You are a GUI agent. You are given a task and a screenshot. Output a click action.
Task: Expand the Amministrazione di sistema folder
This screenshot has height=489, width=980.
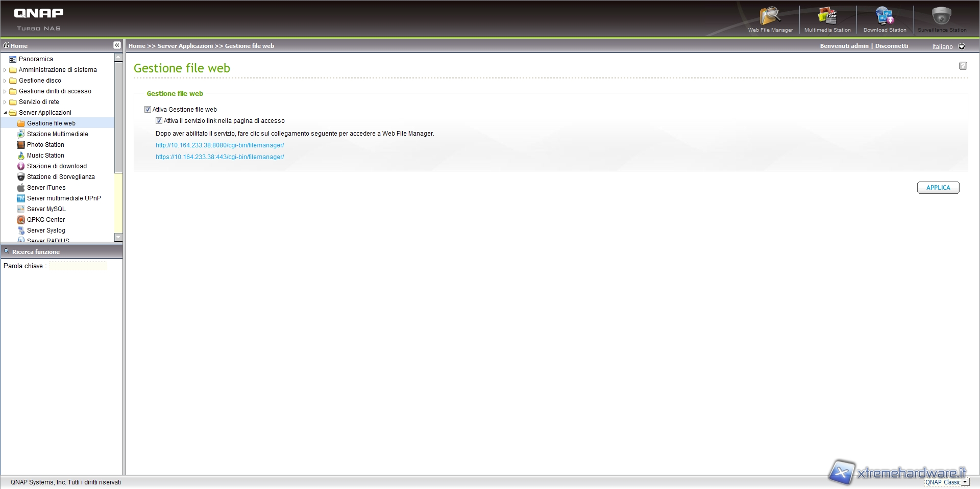point(5,70)
